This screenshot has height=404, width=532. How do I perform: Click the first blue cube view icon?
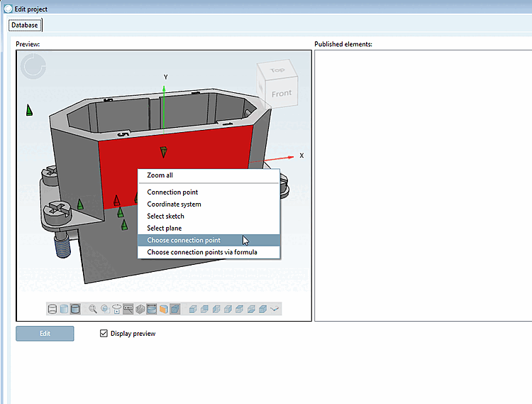[x=192, y=309]
